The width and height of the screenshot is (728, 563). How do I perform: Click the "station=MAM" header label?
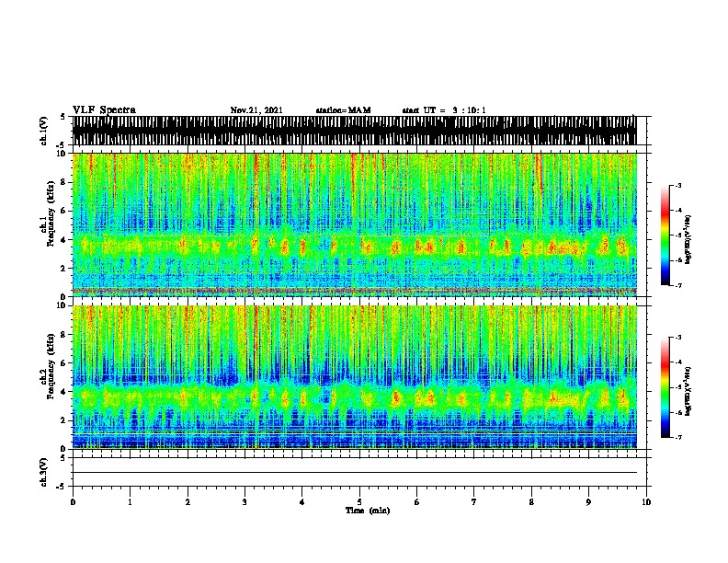tap(343, 110)
